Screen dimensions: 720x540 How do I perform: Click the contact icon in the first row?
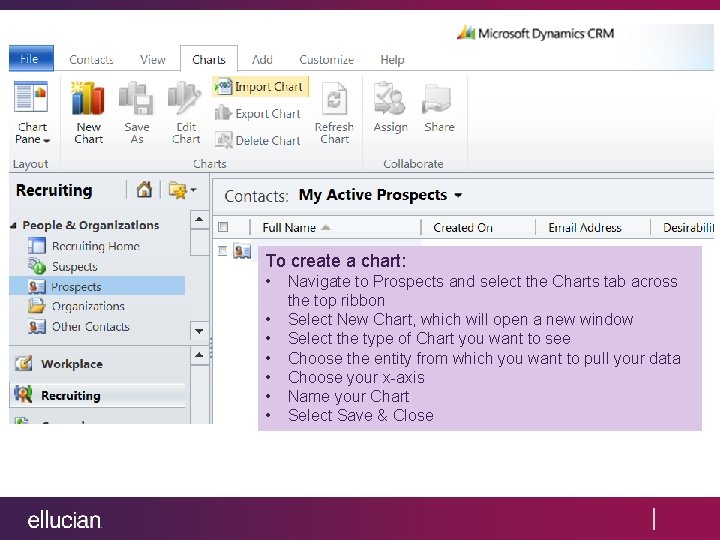tap(242, 251)
